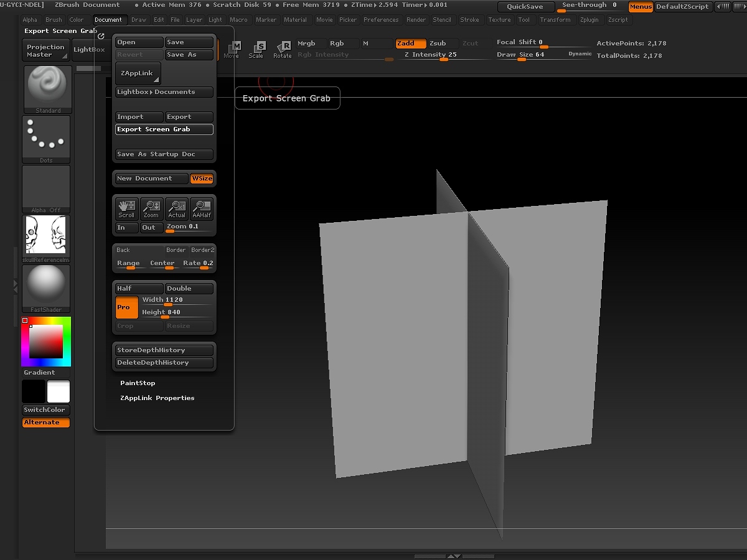
Task: Click the StoreDepthHistory button
Action: click(164, 350)
